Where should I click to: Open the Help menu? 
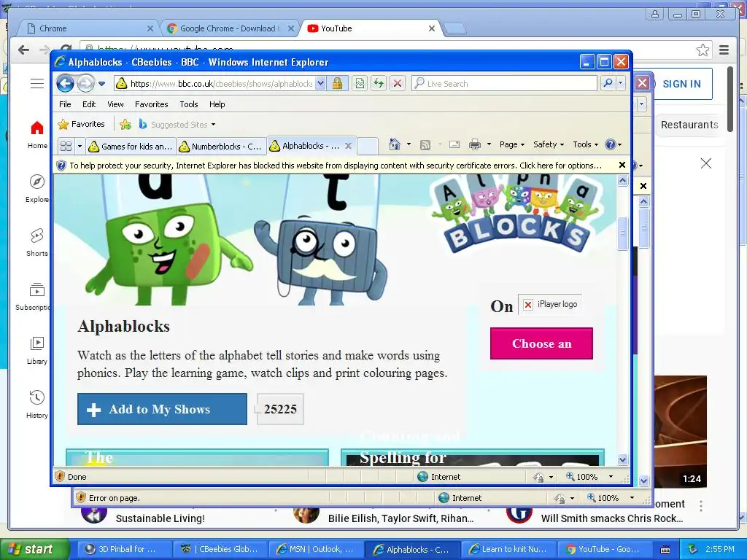click(x=217, y=104)
